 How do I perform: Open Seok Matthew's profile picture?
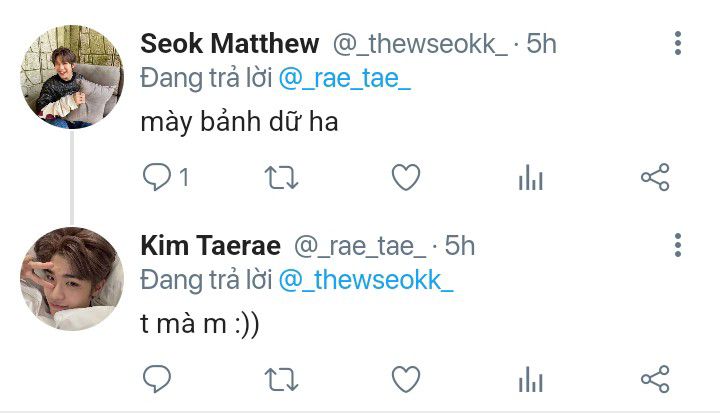72,77
